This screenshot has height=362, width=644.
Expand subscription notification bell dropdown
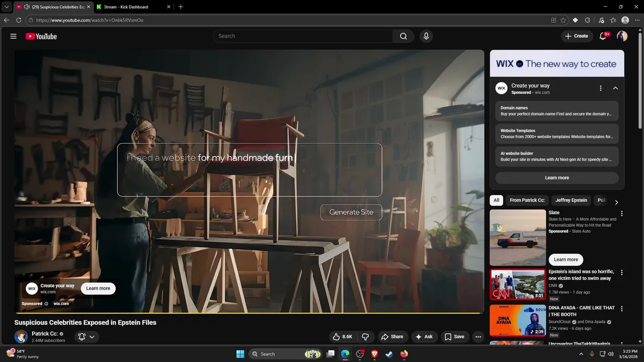pyautogui.click(x=87, y=337)
